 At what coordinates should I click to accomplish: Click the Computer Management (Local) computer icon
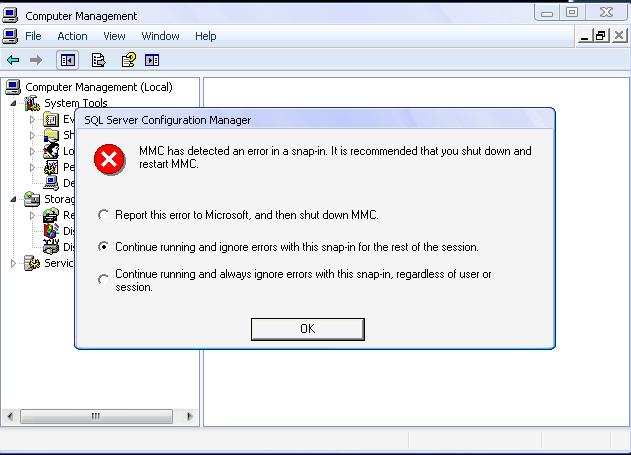pyautogui.click(x=13, y=87)
